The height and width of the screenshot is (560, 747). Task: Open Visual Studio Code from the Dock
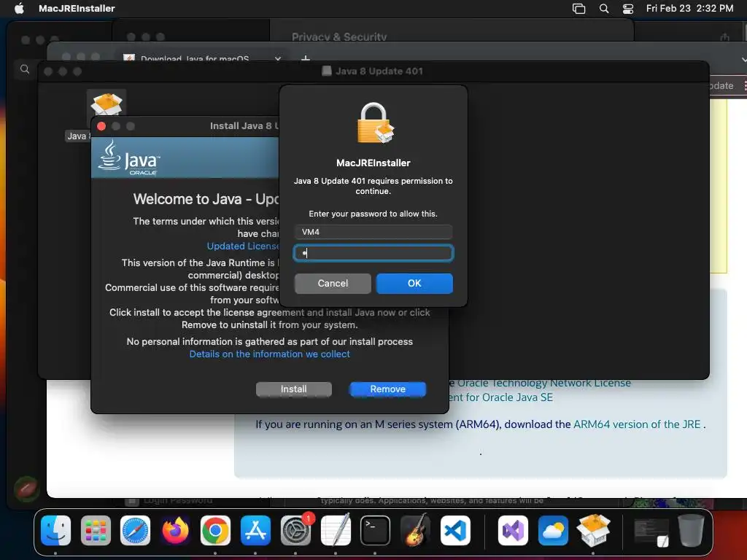(455, 530)
